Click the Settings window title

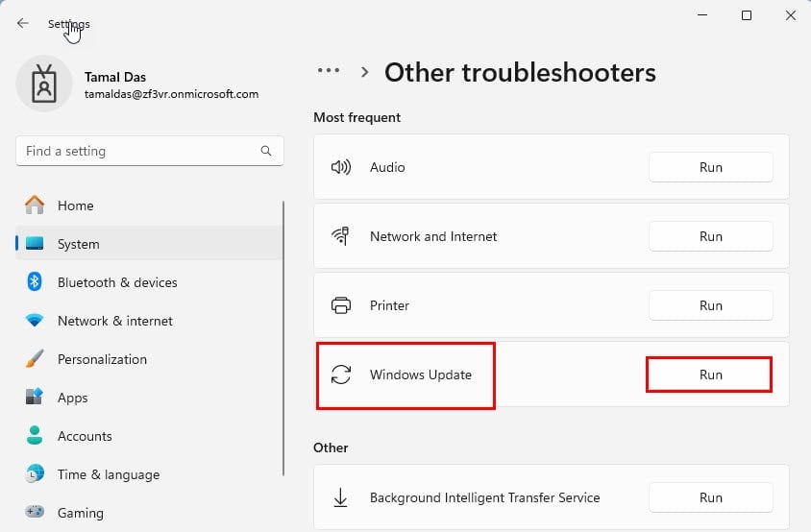coord(69,24)
